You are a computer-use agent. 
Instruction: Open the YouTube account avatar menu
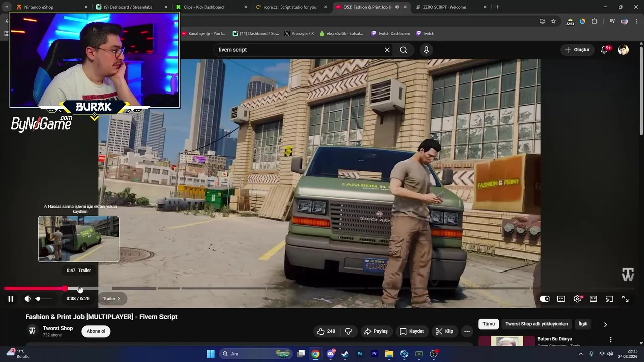point(623,50)
